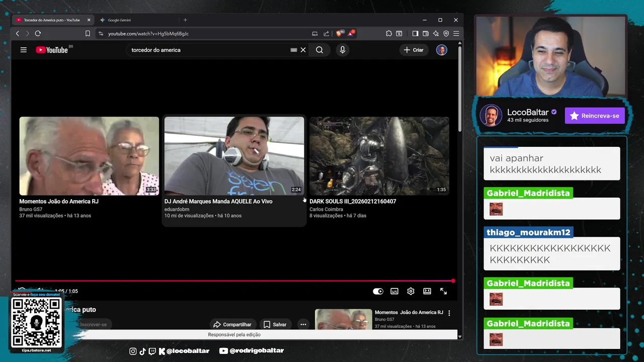The image size is (644, 362).
Task: Open the Brave Shields lion icon
Action: (x=339, y=33)
